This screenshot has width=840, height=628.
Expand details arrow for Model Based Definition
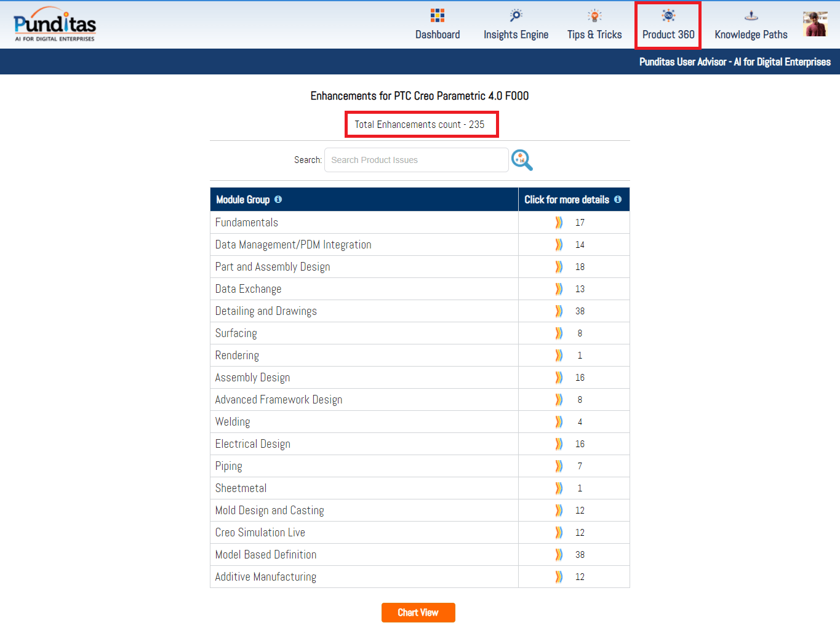coord(559,555)
